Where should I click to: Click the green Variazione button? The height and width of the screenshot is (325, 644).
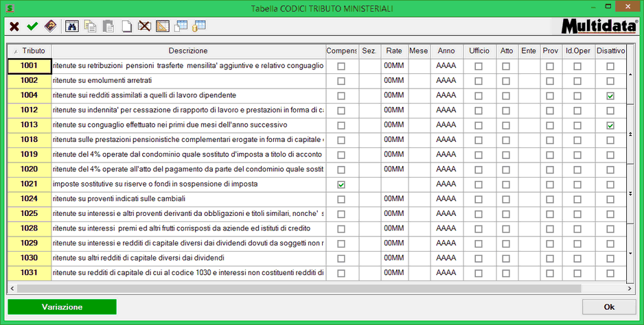[x=62, y=307]
